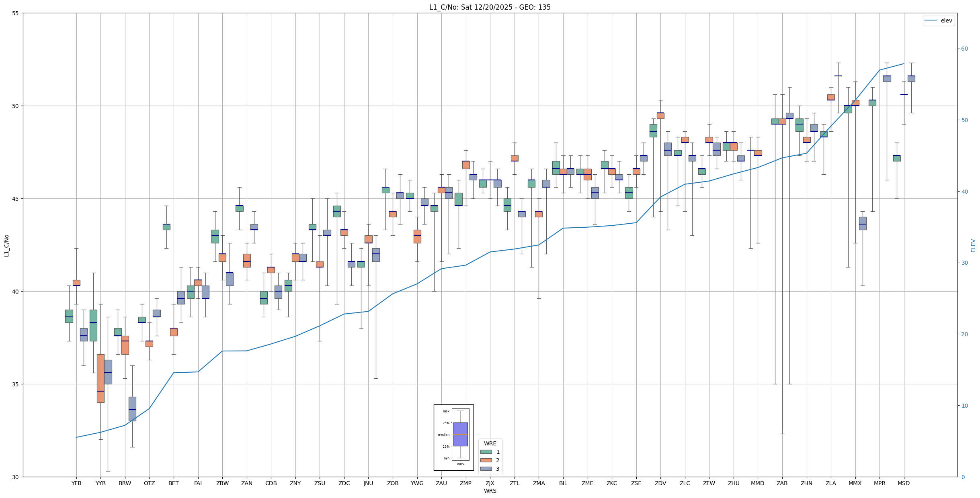Click the YFB station tick label

tap(76, 483)
